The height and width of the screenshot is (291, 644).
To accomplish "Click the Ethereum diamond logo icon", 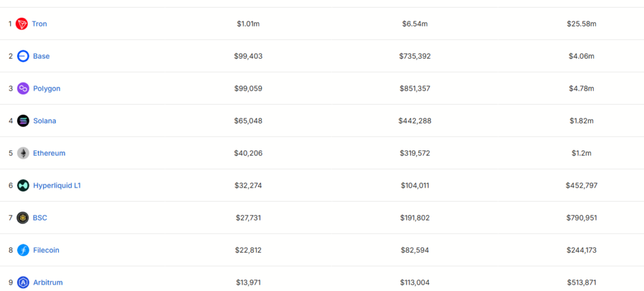I will click(23, 153).
